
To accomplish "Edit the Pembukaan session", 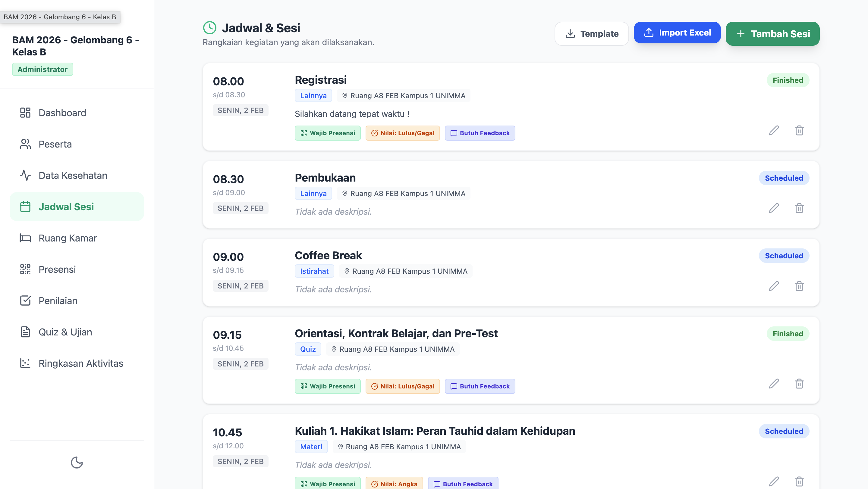I will (x=774, y=208).
